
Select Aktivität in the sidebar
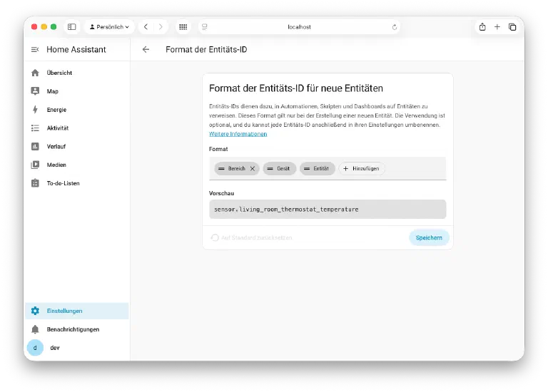pyautogui.click(x=77, y=128)
